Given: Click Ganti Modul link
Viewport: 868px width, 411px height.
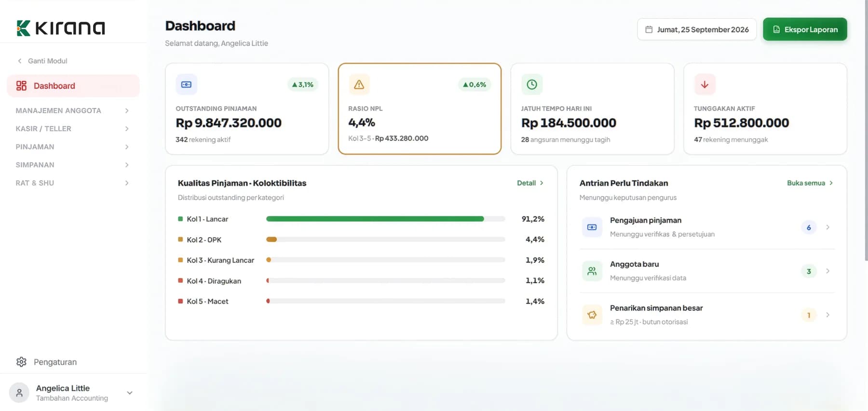Looking at the screenshot, I should tap(42, 61).
